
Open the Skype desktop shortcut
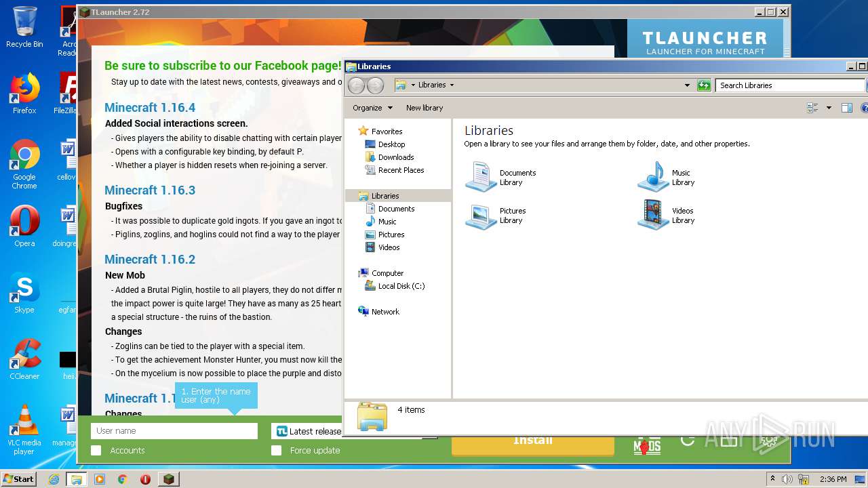click(24, 293)
